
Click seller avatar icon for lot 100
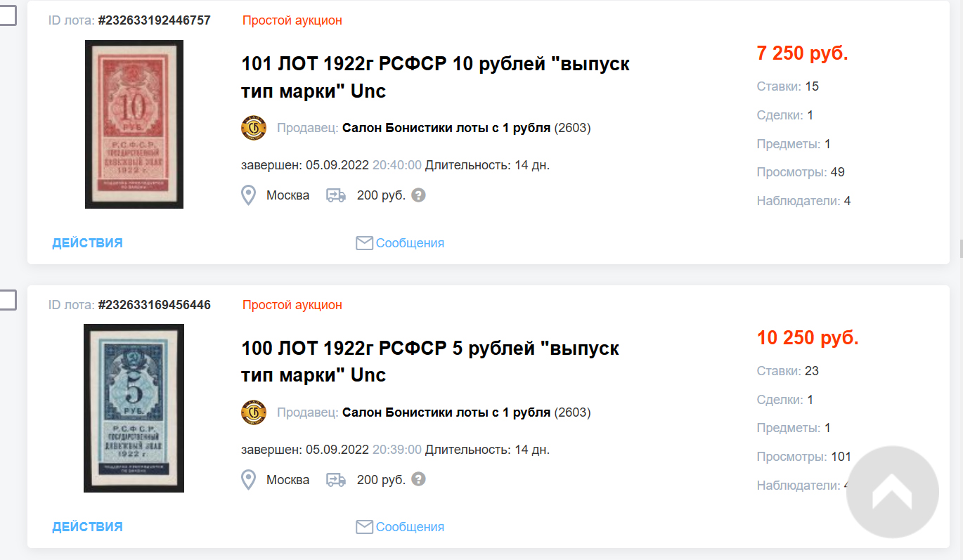pyautogui.click(x=254, y=412)
